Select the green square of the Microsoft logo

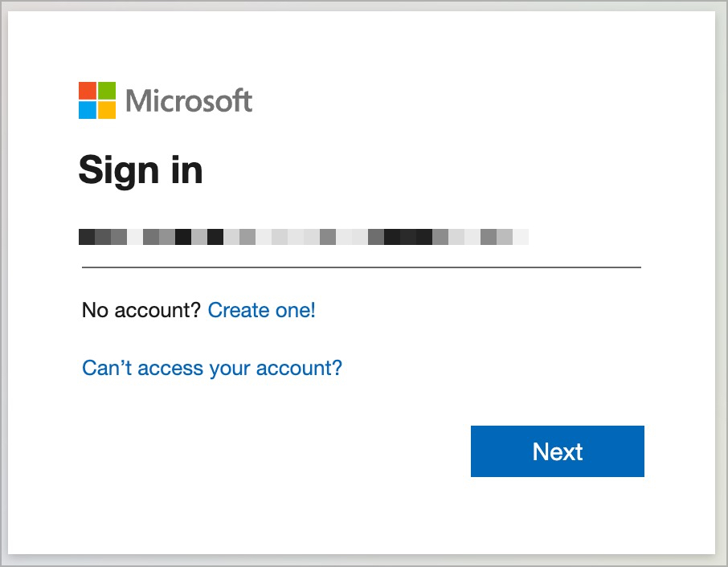[107, 91]
